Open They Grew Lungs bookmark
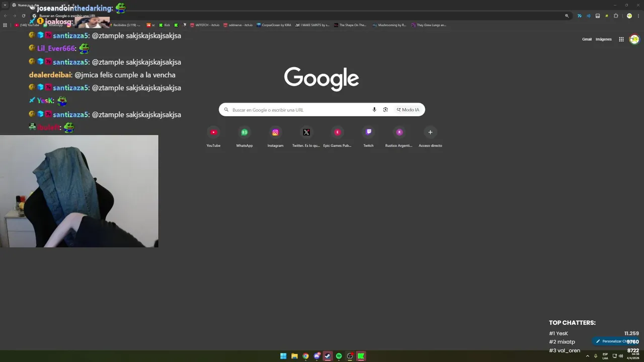644x362 pixels. point(429,25)
